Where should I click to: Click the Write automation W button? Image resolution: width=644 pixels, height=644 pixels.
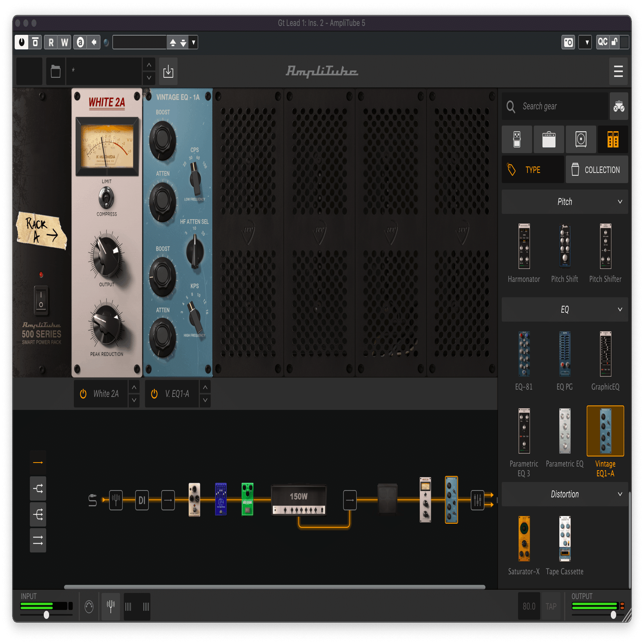(x=64, y=42)
